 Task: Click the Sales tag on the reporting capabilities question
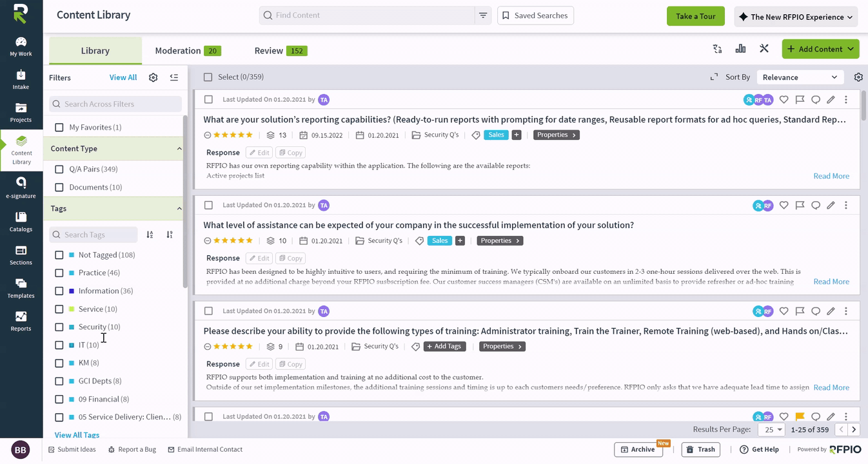click(x=496, y=135)
